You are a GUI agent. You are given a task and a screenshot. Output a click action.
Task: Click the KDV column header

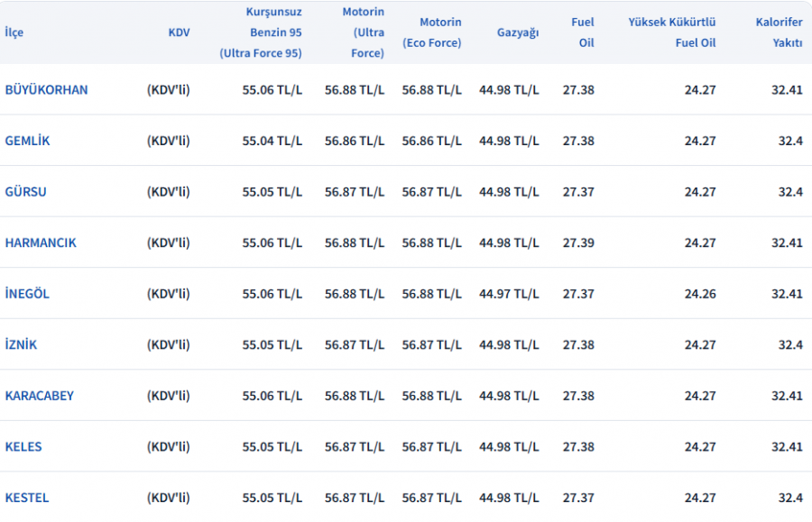pos(179,32)
